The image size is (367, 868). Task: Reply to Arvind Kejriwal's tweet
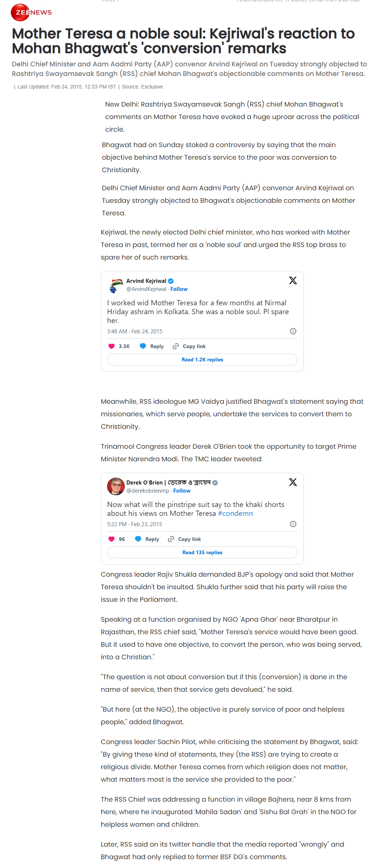152,346
